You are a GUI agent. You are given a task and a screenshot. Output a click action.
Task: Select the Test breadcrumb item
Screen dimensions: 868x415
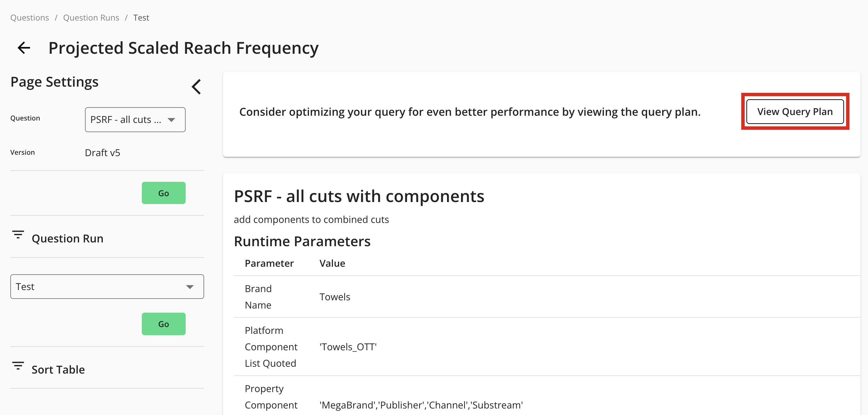(141, 18)
